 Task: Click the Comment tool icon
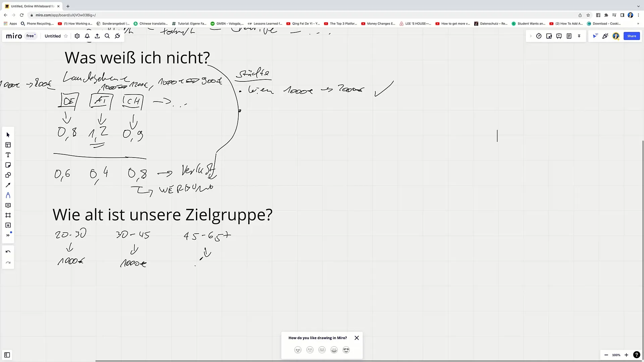8,205
